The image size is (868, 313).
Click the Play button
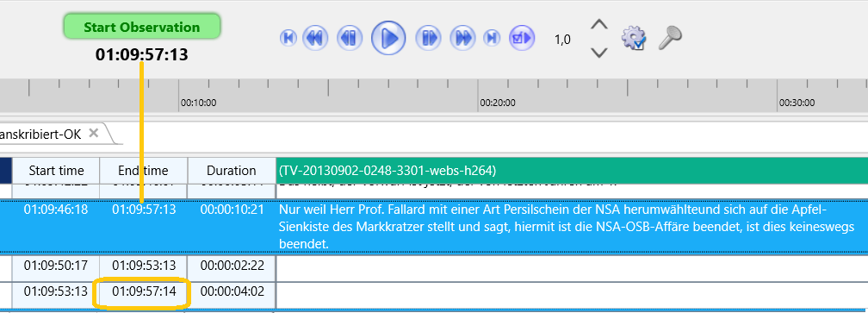pyautogui.click(x=388, y=38)
